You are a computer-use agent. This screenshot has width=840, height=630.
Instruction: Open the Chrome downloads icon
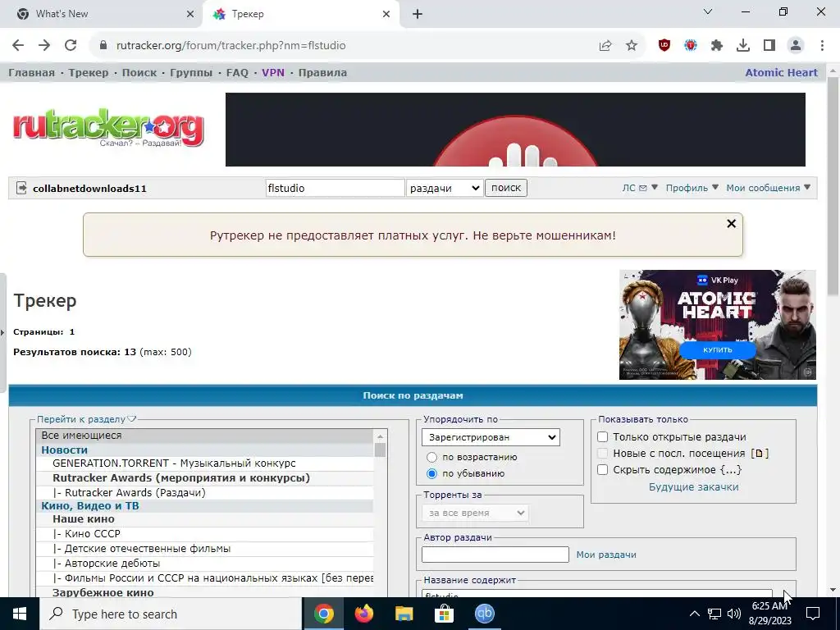tap(743, 46)
